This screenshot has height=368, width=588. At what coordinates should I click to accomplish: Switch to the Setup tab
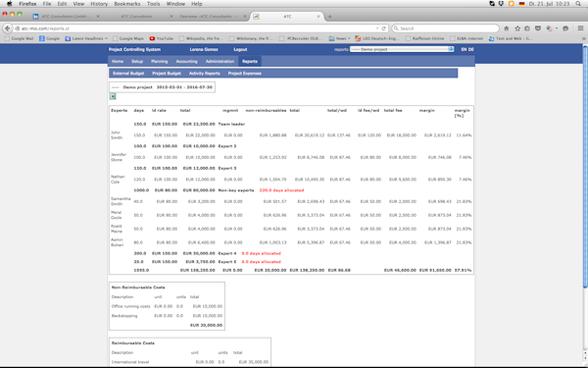(x=137, y=61)
